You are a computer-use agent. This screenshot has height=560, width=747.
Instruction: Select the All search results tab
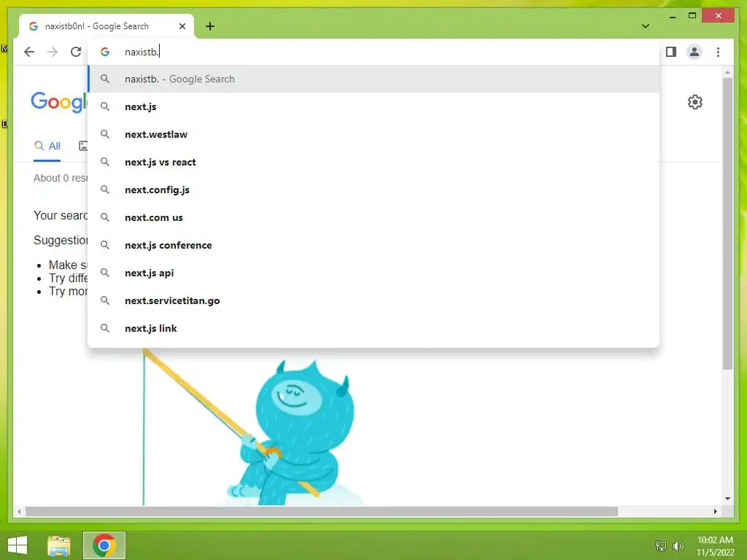[47, 146]
